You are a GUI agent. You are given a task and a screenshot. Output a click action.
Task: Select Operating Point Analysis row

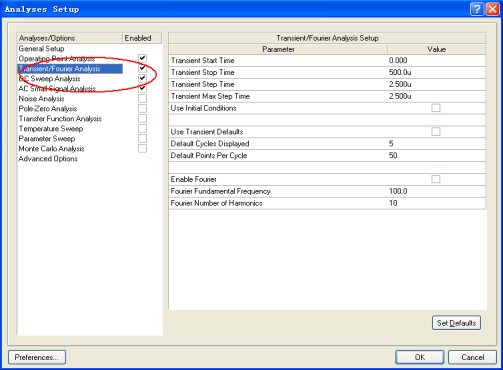tap(57, 59)
